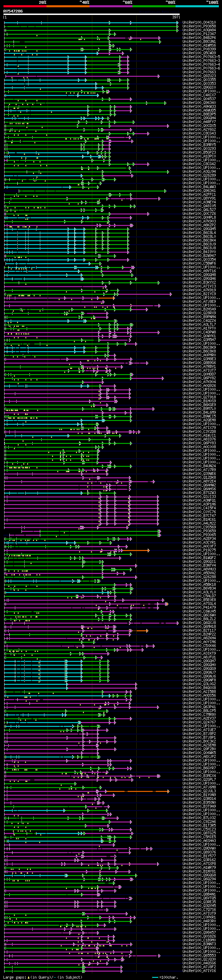Click hit label UniRef100_A9KW33
The height and width of the screenshot is (980, 222).
point(199,106)
